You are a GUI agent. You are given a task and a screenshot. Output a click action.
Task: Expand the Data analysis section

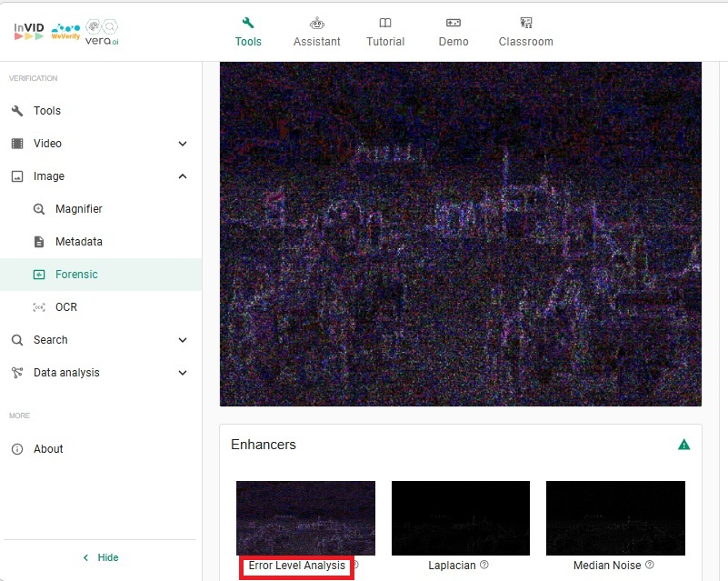point(183,373)
